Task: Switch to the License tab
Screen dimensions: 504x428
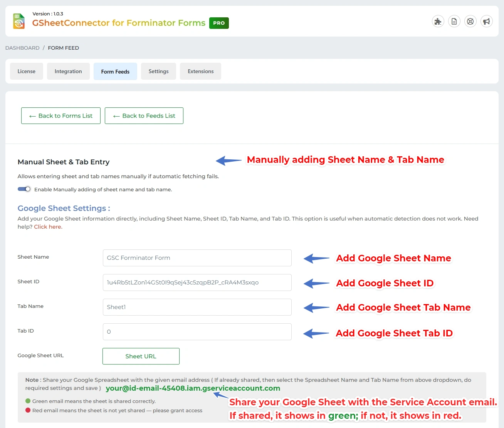Action: (x=26, y=71)
